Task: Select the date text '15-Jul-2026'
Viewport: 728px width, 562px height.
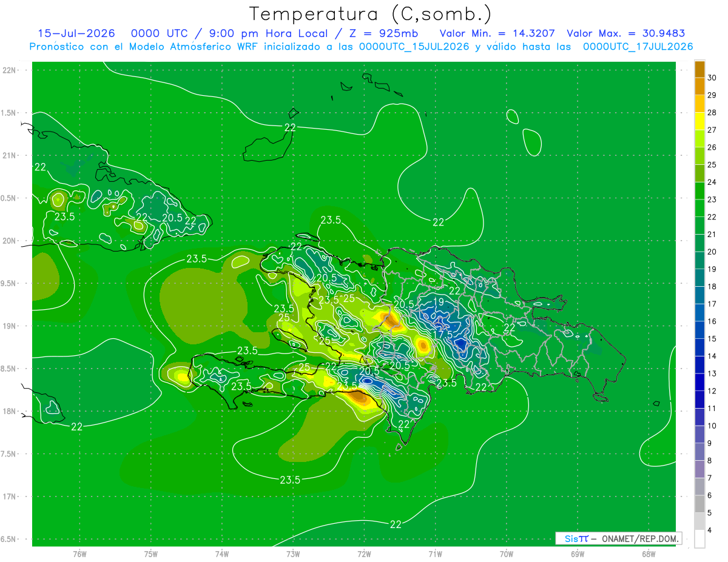Action: point(78,33)
